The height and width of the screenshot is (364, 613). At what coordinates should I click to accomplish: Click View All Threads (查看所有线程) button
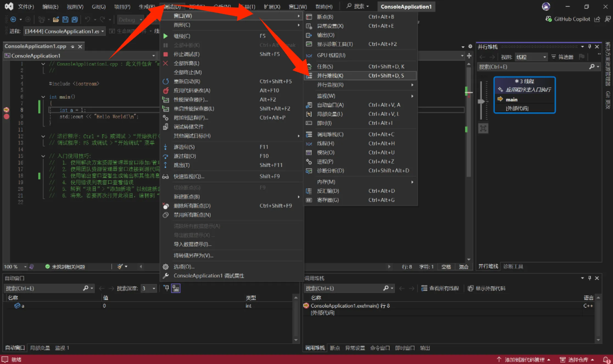(x=440, y=288)
